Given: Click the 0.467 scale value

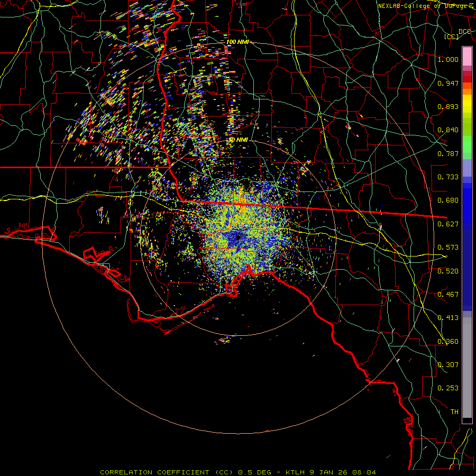Looking at the screenshot, I should [x=448, y=295].
